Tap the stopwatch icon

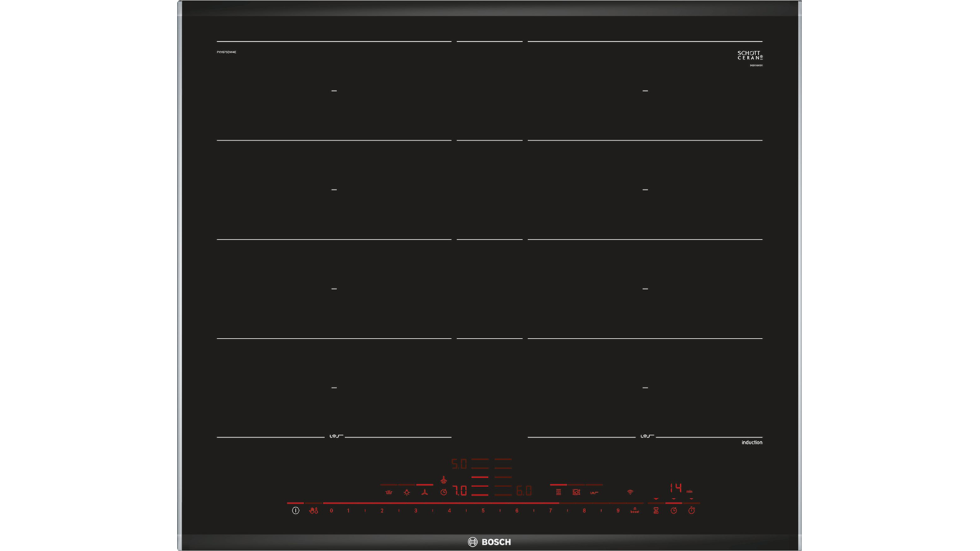692,511
